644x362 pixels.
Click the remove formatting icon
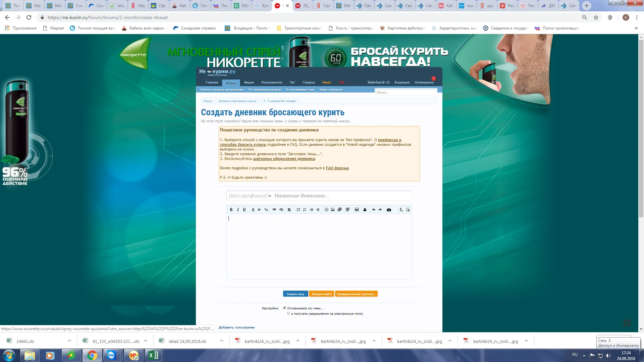point(401,209)
